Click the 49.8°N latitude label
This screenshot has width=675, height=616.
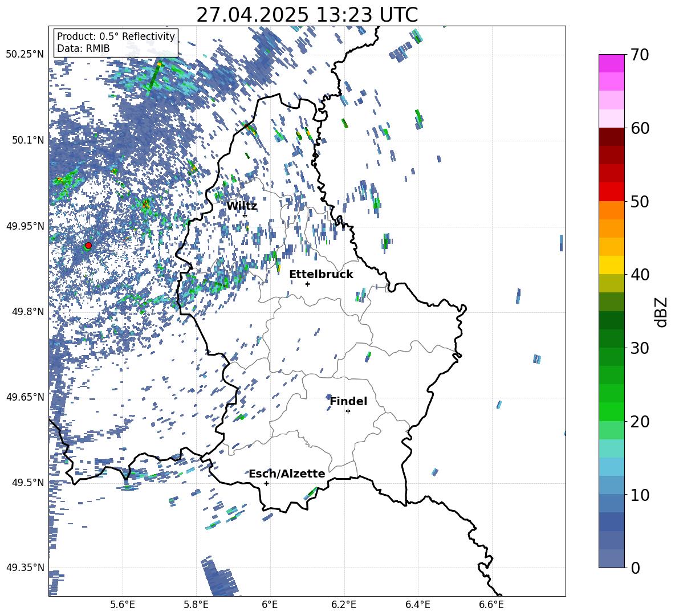click(28, 312)
